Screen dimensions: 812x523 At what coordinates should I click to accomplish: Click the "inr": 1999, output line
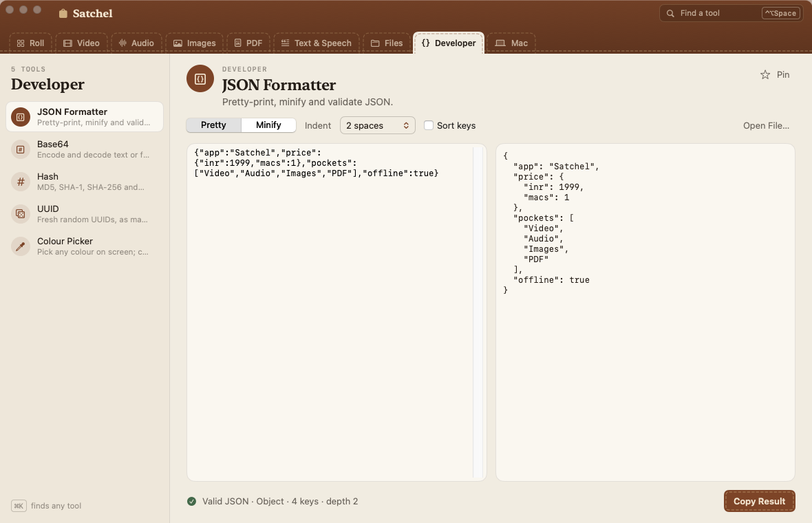pyautogui.click(x=553, y=187)
